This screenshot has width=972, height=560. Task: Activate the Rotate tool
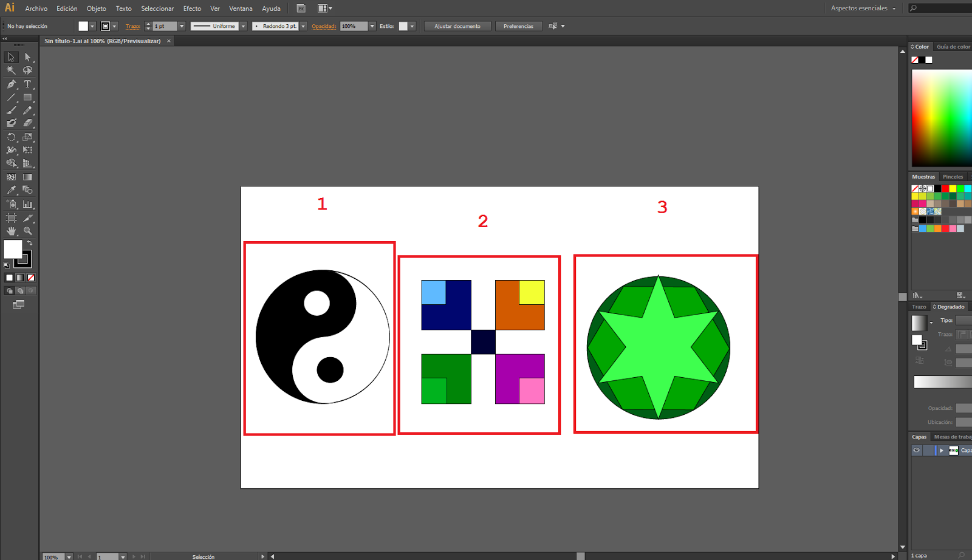click(x=11, y=137)
